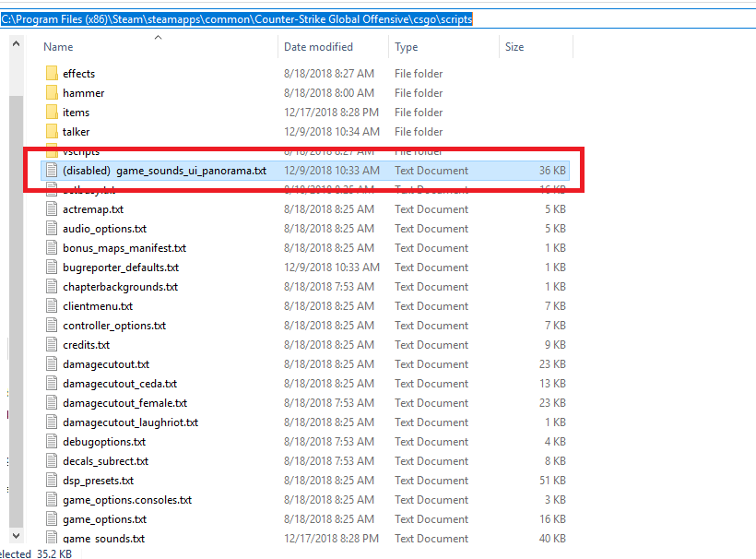The height and width of the screenshot is (559, 756).
Task: Click the bonus_maps_manifest.txt file icon
Action: point(52,247)
